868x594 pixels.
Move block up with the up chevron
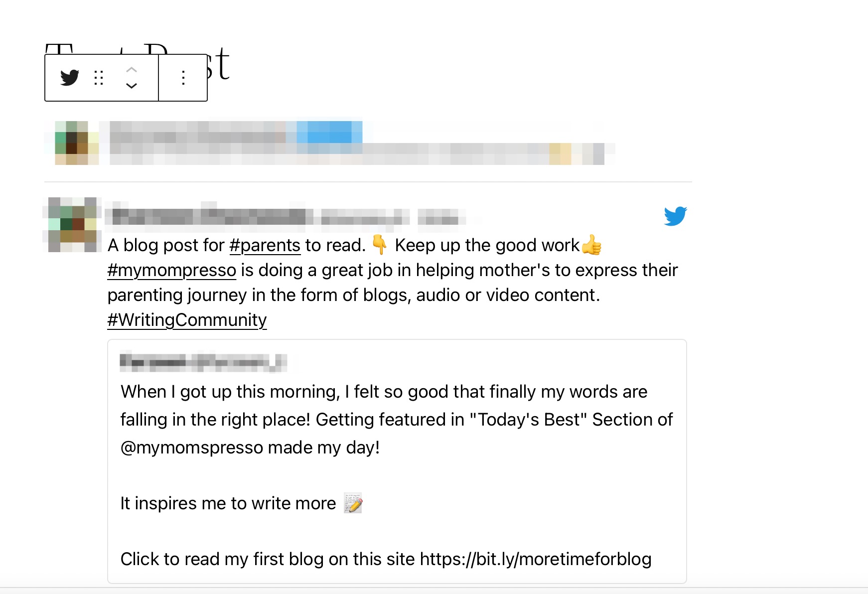coord(132,70)
